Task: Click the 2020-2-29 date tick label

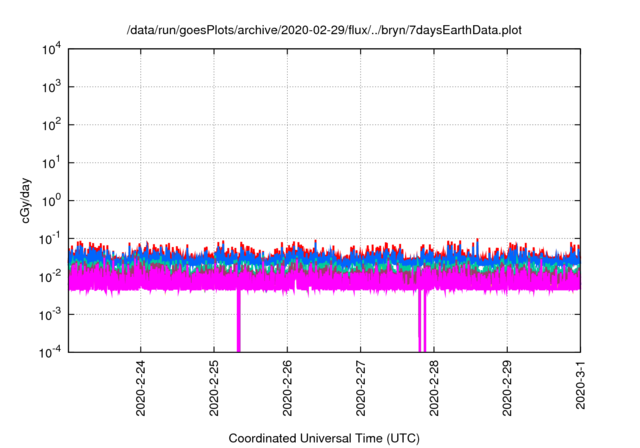Action: [x=507, y=388]
